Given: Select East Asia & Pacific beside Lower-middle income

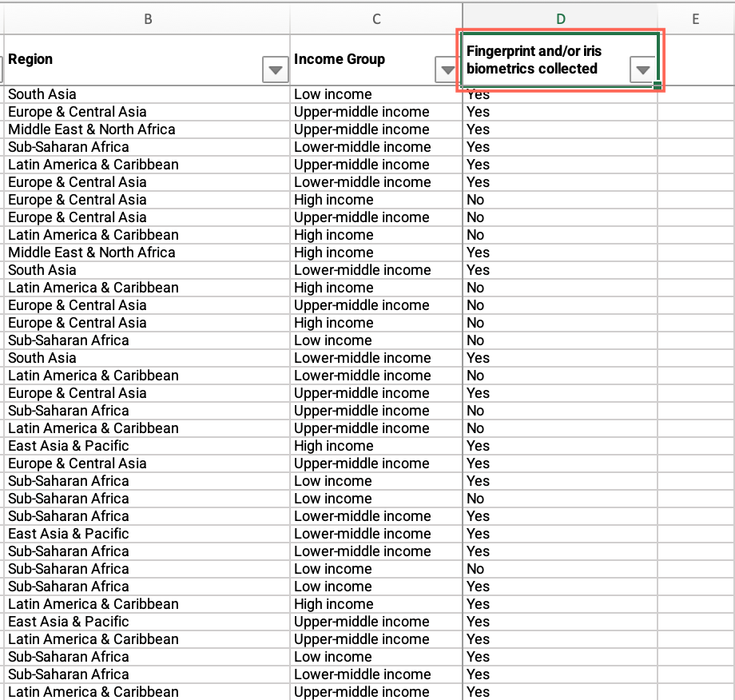Looking at the screenshot, I should [147, 534].
